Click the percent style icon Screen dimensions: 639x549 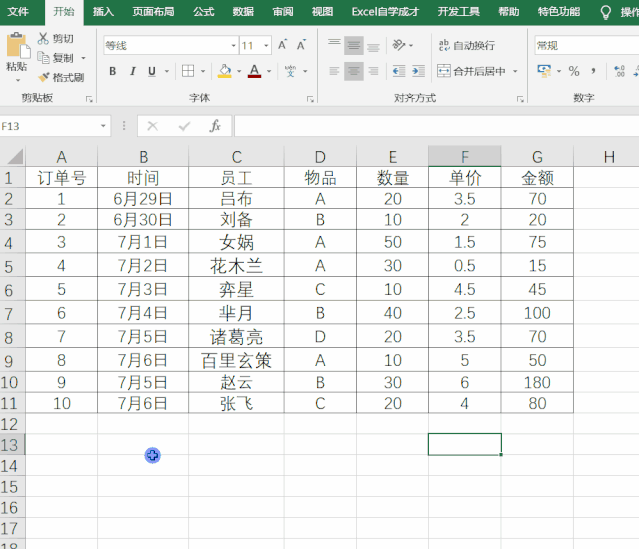(574, 71)
